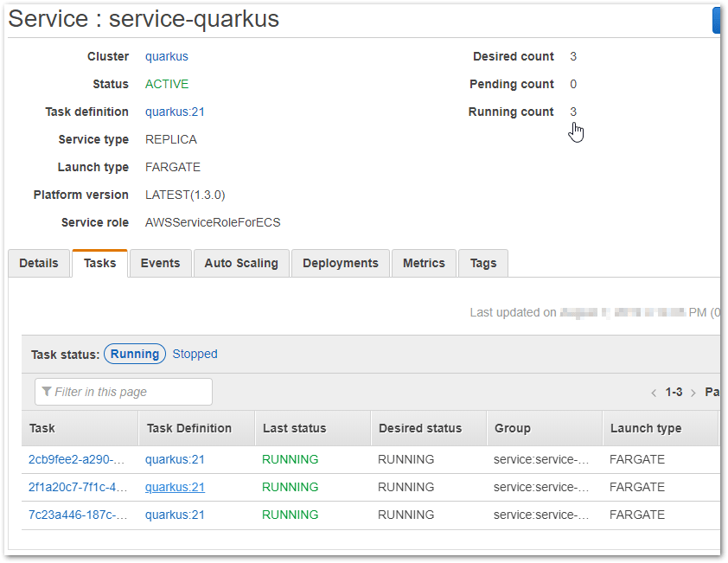Select the Running task status filter
This screenshot has width=728, height=563.
134,354
